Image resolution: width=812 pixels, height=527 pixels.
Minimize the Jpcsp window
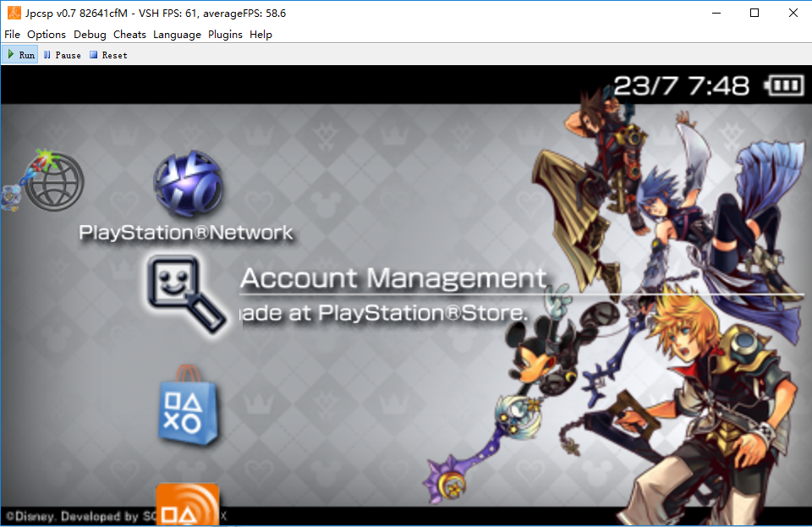(x=716, y=13)
